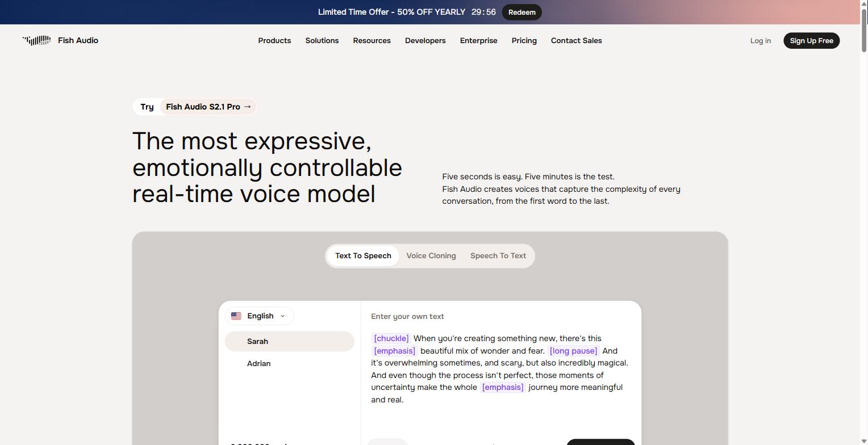Click the arrow in Fish Audio S2.1 Pro pill
The height and width of the screenshot is (445, 868).
247,107
